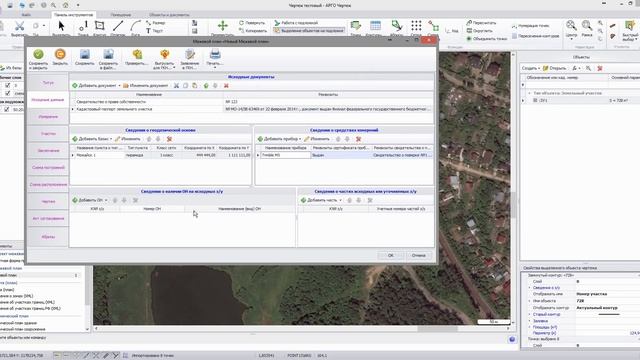Screen dimensions: 640x360
Task: Open the Approval act side tab
Action: pyautogui.click(x=48, y=218)
